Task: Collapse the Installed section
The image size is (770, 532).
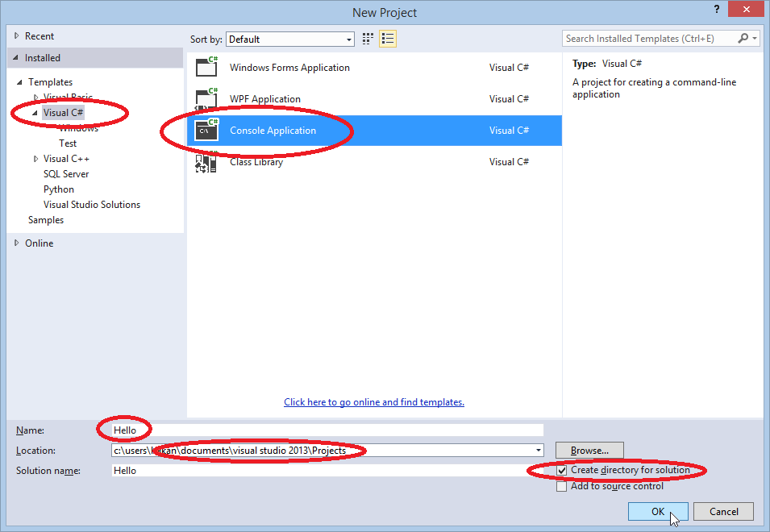Action: click(16, 58)
